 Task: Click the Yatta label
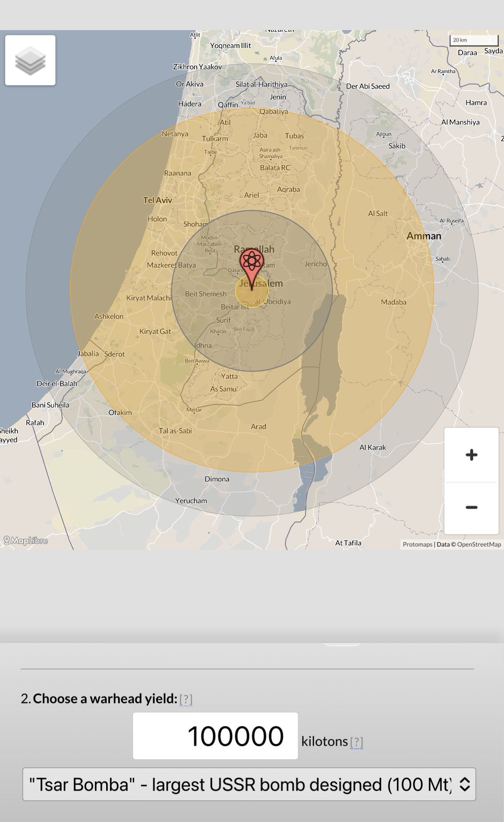pyautogui.click(x=229, y=376)
